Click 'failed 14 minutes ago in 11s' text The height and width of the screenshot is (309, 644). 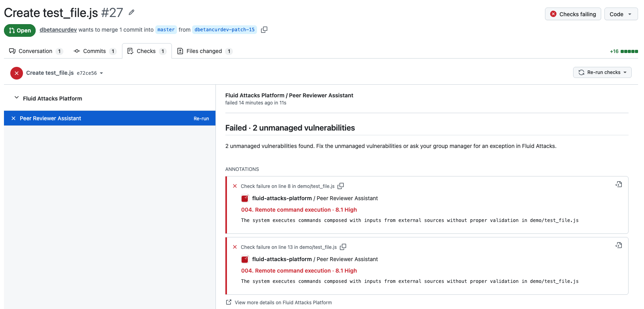[x=256, y=103]
